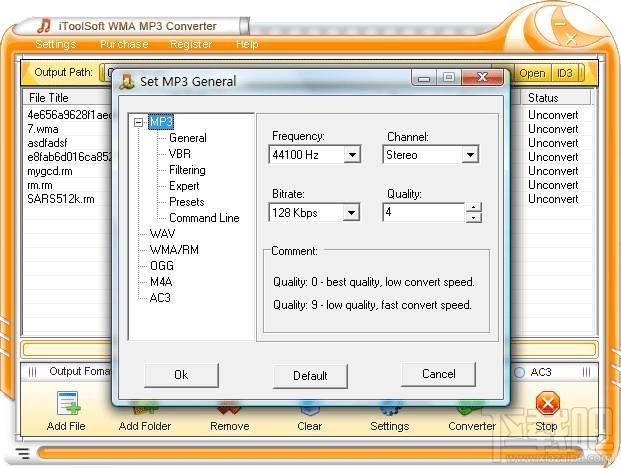Select OGG in the settings tree
The height and width of the screenshot is (468, 621).
coord(162,266)
